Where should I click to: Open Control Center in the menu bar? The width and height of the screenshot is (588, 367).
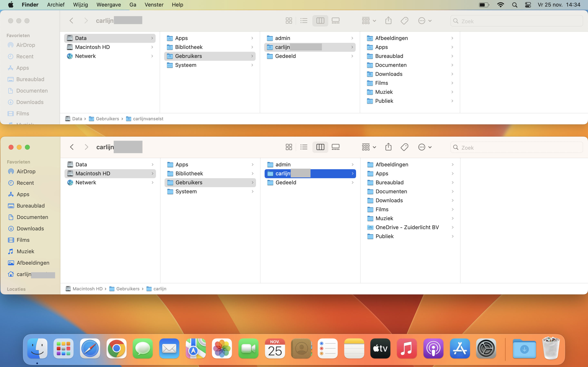[528, 5]
